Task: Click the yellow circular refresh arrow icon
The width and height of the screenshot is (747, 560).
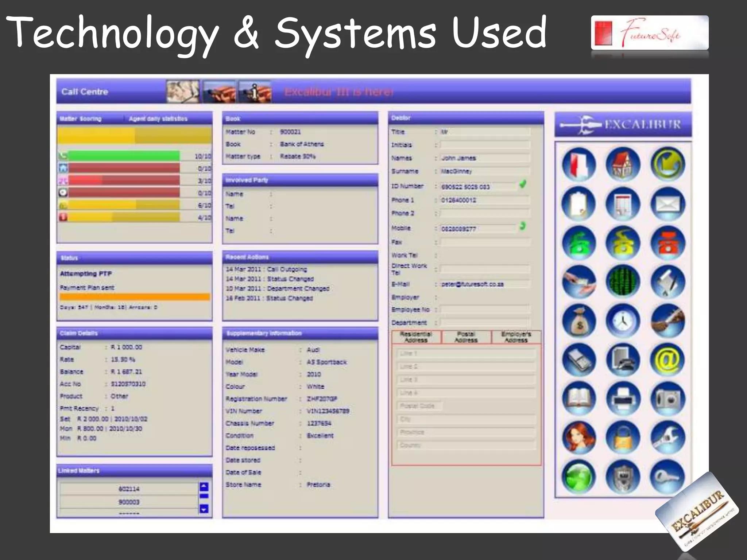Action: coord(667,164)
